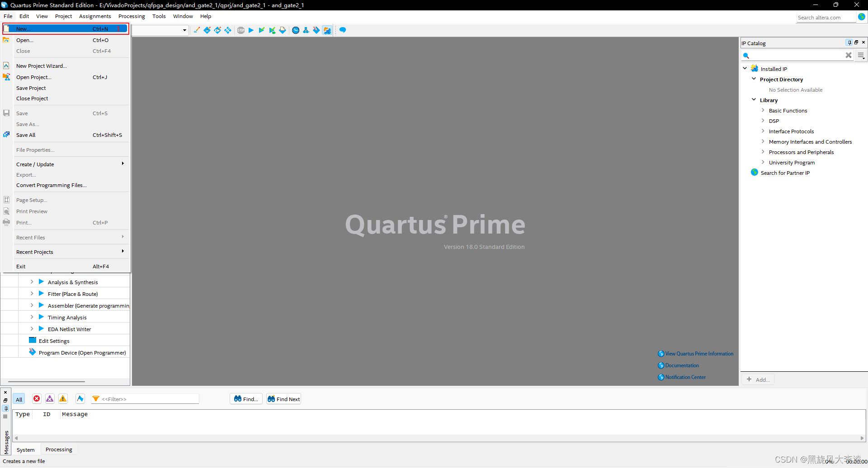Open the Documentation link

pyautogui.click(x=679, y=365)
